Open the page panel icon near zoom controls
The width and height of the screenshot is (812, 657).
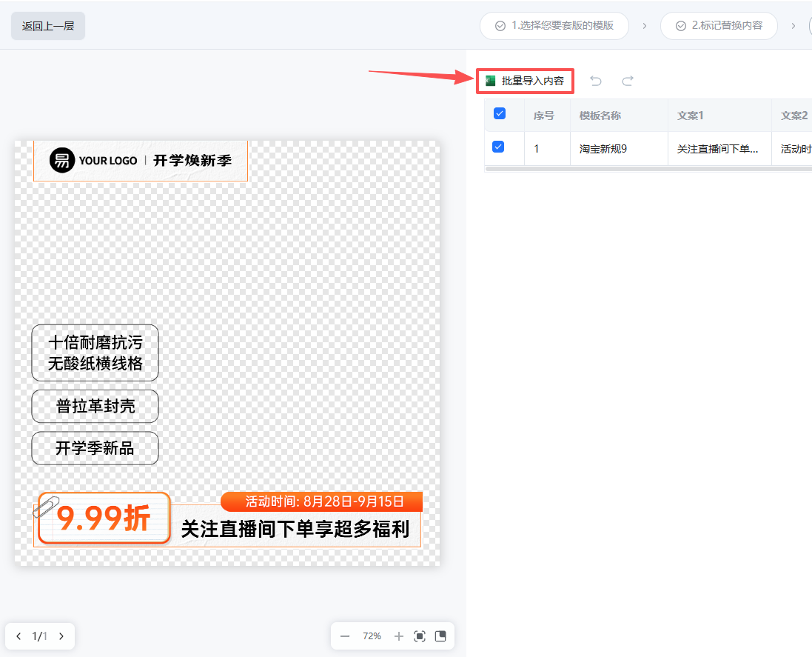click(x=441, y=636)
